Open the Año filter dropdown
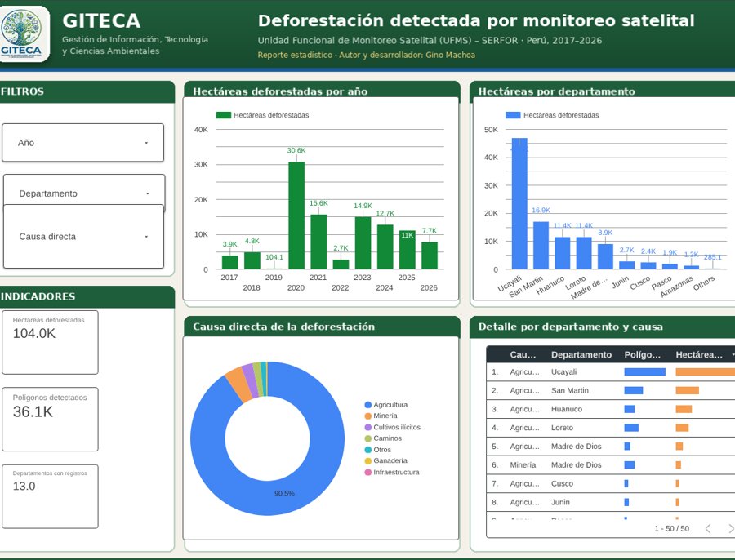 click(83, 143)
